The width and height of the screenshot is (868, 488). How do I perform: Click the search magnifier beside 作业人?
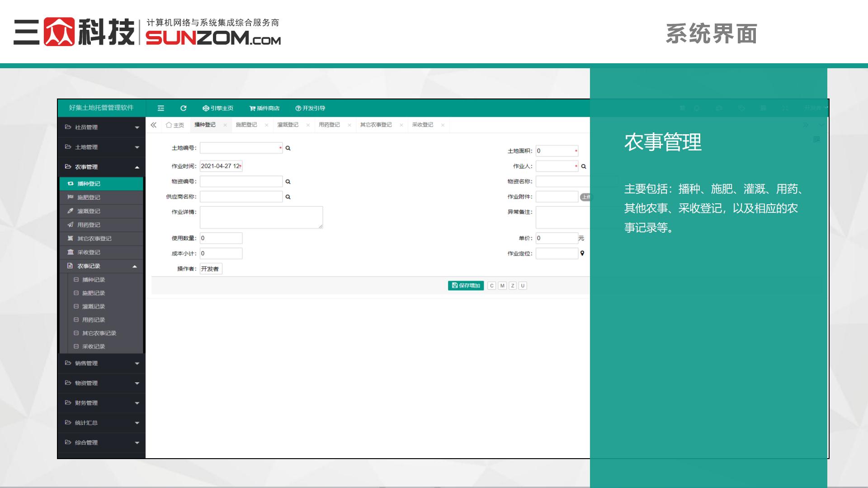pyautogui.click(x=583, y=166)
